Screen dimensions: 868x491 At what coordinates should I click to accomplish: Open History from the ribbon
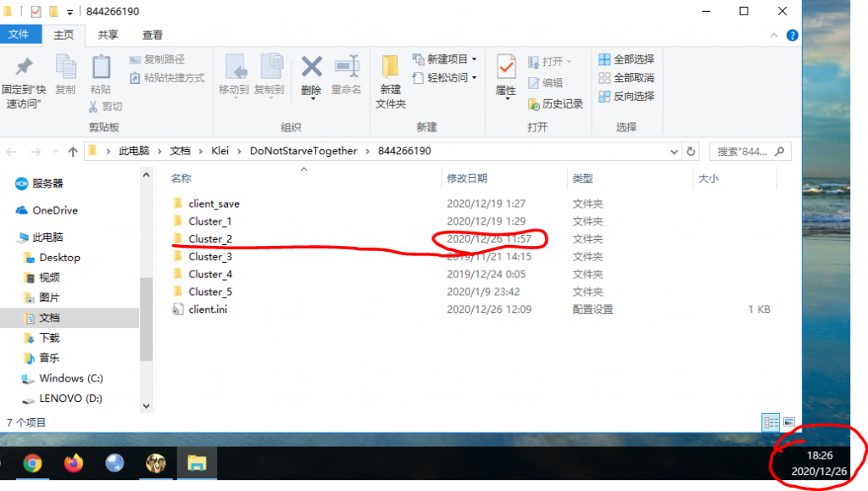coord(556,103)
